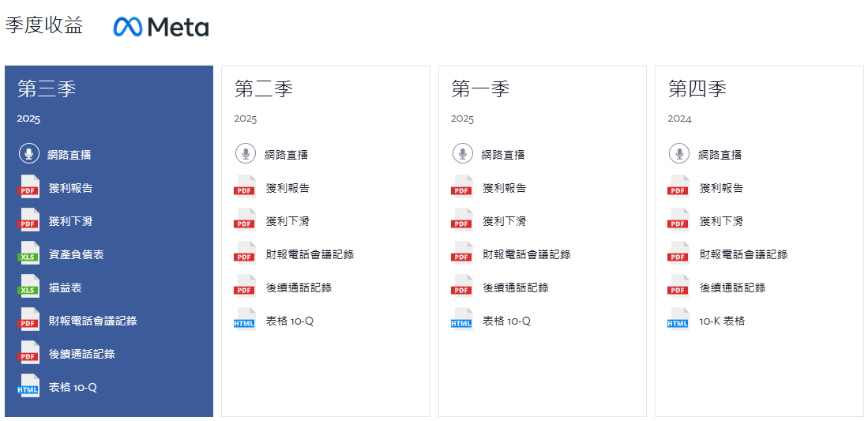Click the 第三季 card heading
868x421 pixels.
(x=47, y=88)
